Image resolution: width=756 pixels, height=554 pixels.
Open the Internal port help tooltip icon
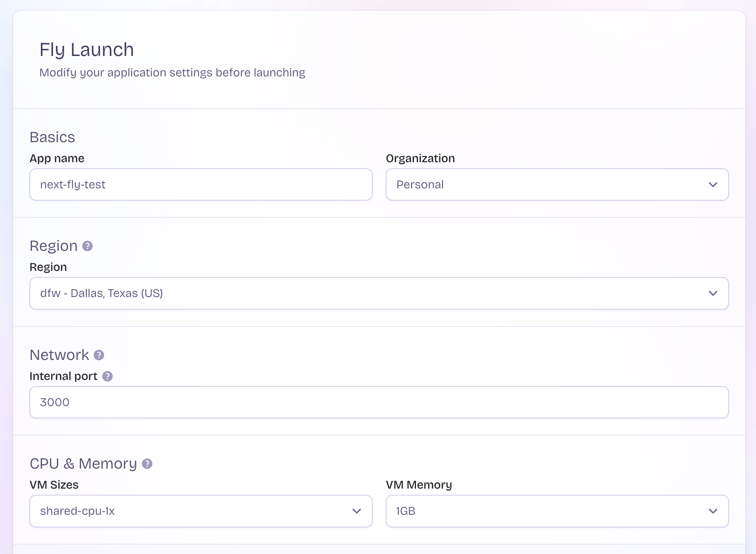107,376
